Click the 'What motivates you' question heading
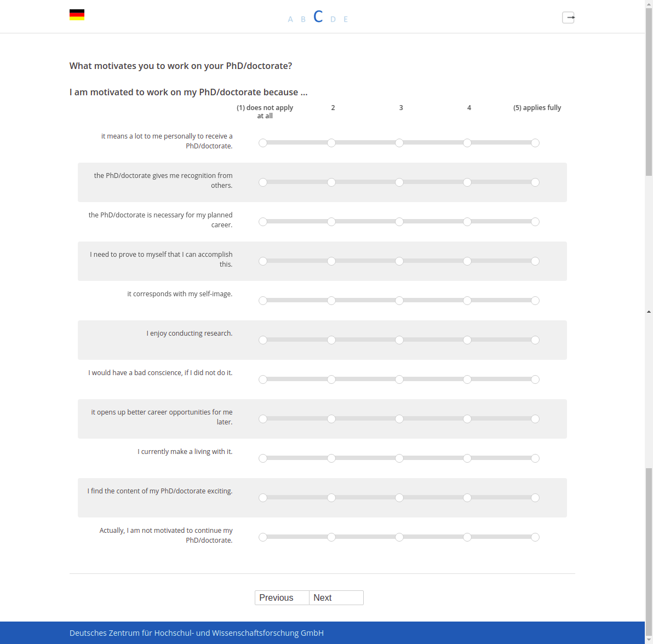This screenshot has height=644, width=653. point(181,66)
